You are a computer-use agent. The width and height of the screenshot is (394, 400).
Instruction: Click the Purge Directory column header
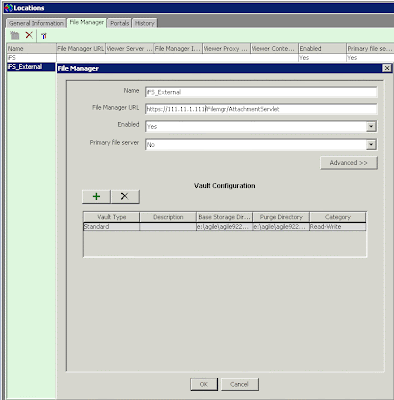(281, 217)
